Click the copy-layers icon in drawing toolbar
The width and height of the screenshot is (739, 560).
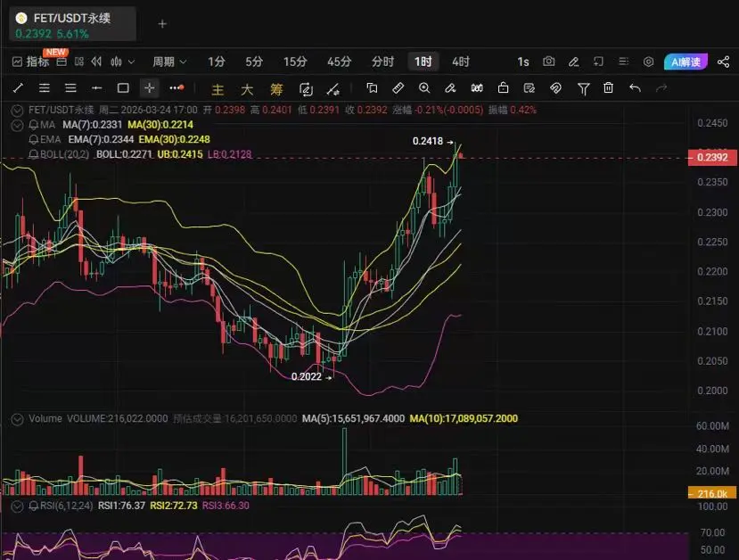372,87
